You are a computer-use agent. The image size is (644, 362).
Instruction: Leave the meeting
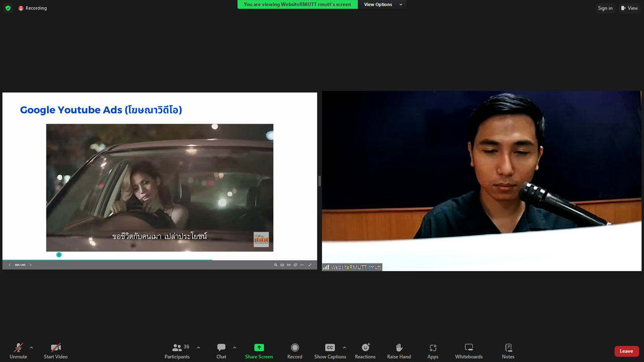click(x=626, y=351)
